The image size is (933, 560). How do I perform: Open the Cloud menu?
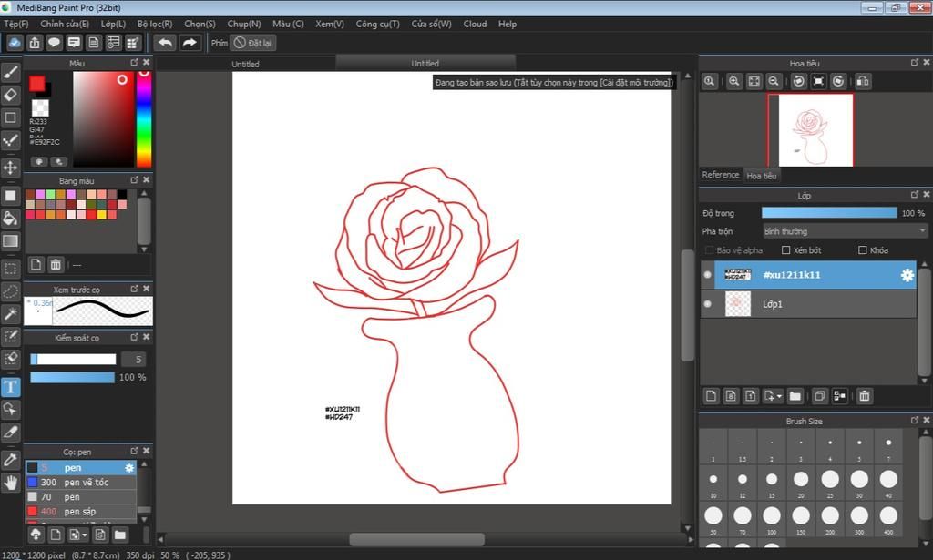475,24
